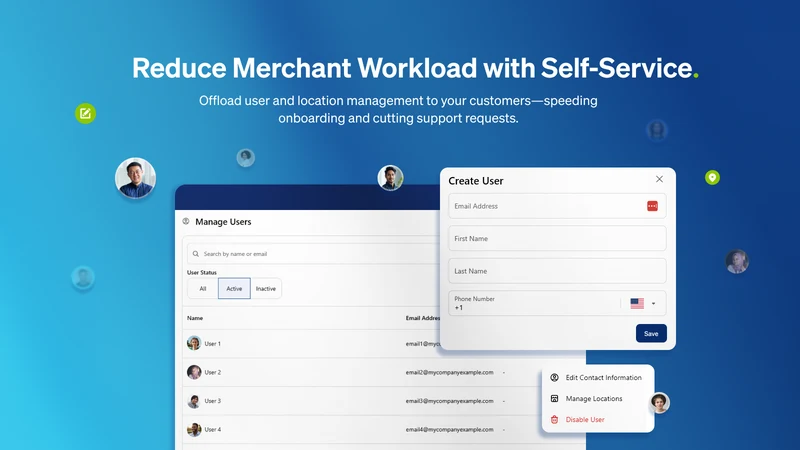800x450 pixels.
Task: Close the Create User dialog
Action: 659,179
